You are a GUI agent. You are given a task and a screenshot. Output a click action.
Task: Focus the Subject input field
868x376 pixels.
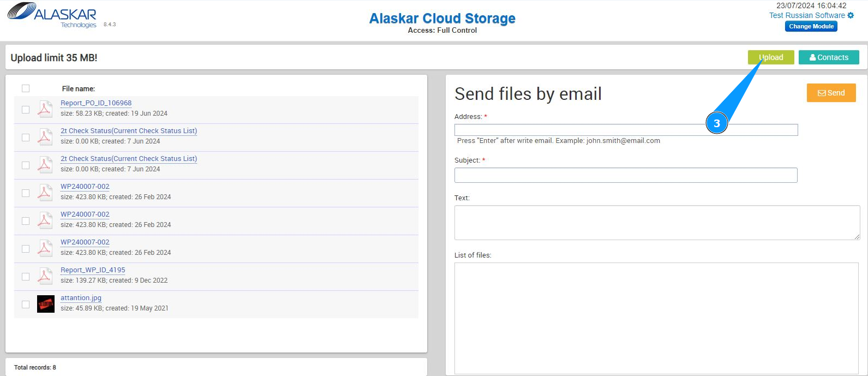pos(625,175)
